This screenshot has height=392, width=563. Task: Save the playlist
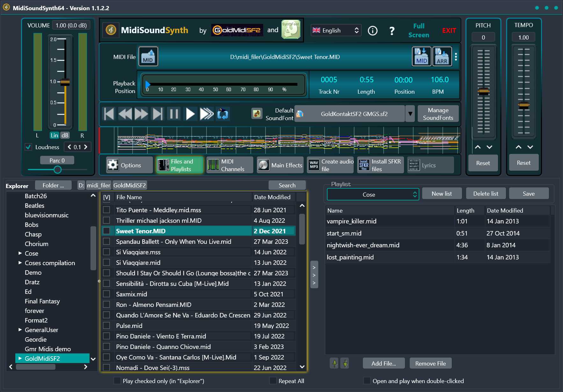coord(529,193)
